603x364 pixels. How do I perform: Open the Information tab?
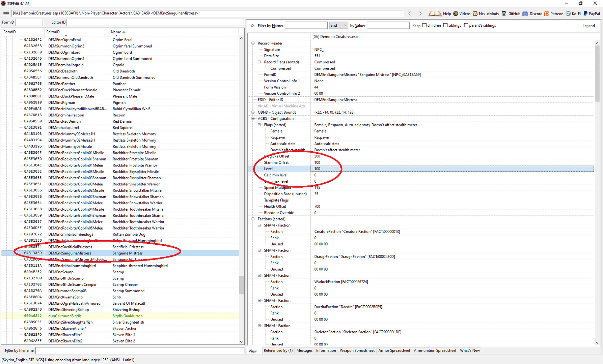(326, 351)
